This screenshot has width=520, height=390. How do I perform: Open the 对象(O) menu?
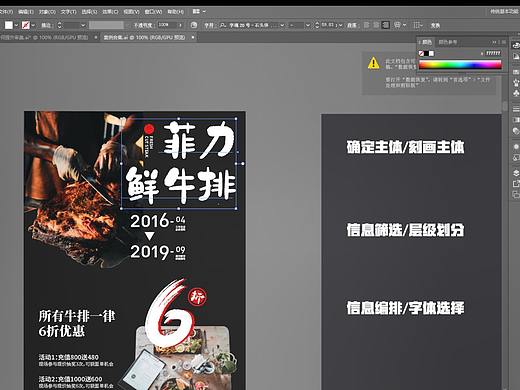47,12
